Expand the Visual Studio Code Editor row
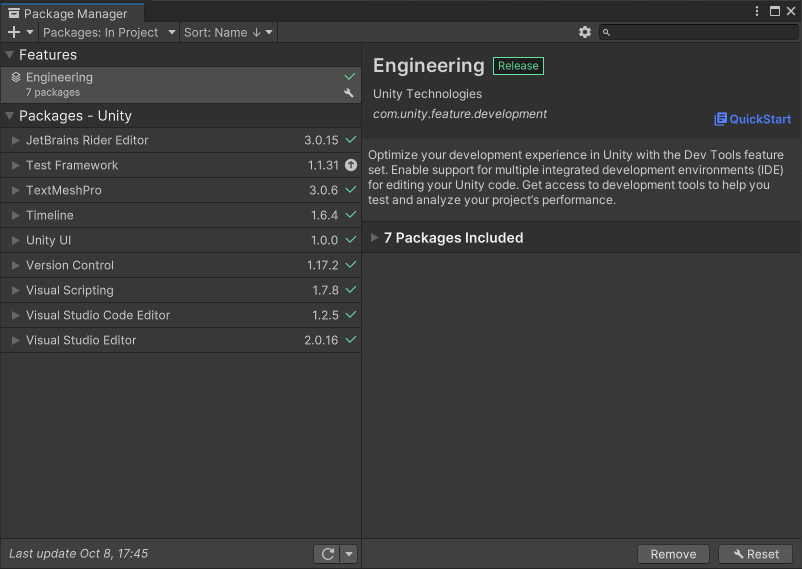 click(x=15, y=315)
